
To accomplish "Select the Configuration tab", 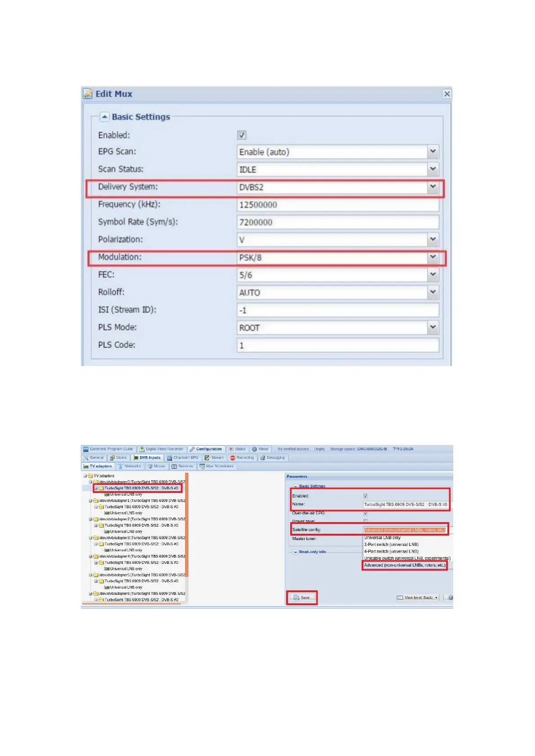I will (206, 449).
